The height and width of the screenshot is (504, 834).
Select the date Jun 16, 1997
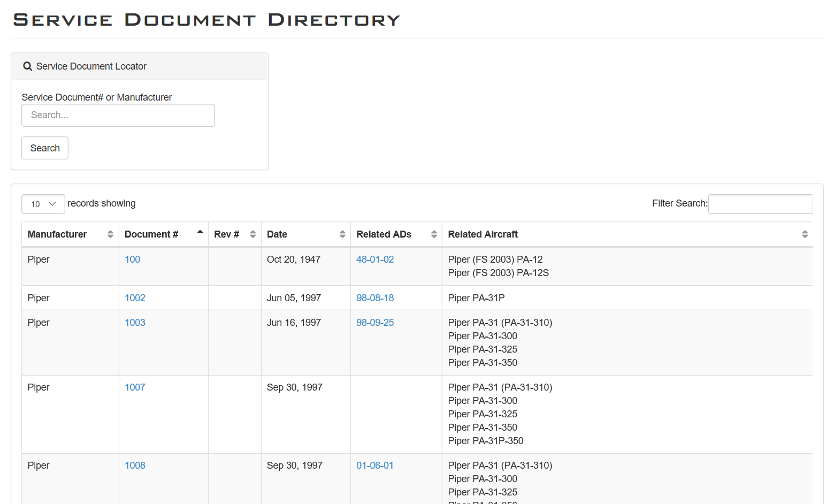point(294,323)
